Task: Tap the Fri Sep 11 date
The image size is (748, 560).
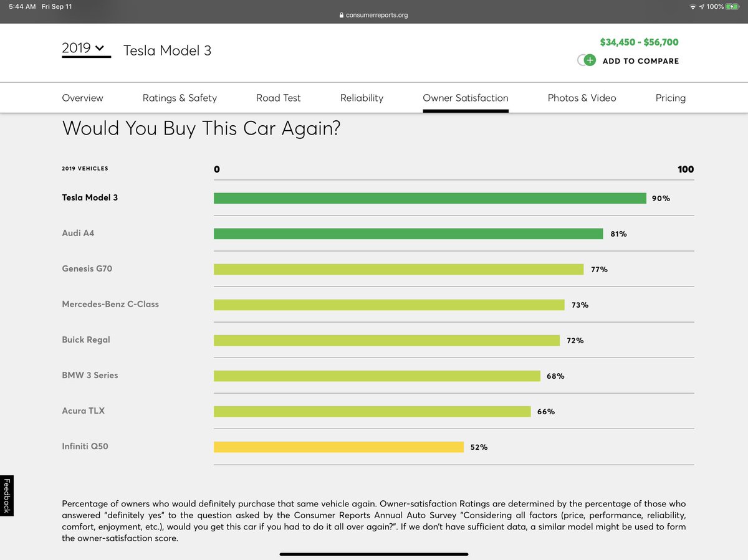Action: click(x=57, y=6)
